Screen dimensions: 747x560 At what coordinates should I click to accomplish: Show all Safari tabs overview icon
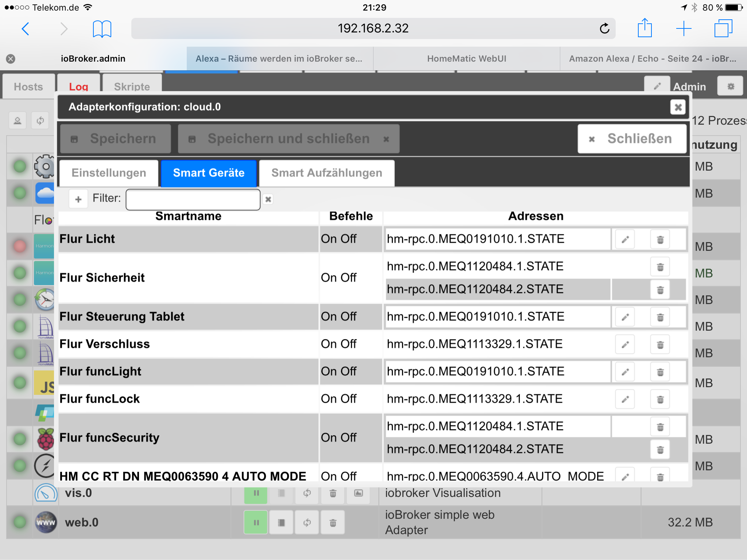pyautogui.click(x=723, y=28)
